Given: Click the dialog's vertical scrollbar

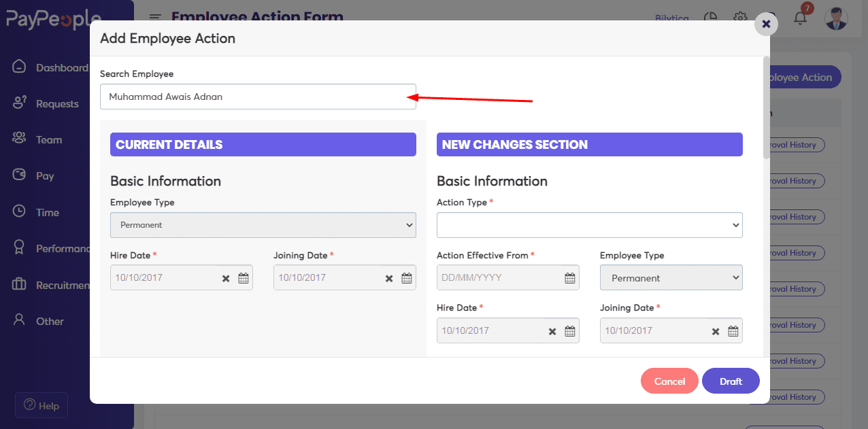Looking at the screenshot, I should click(766, 109).
